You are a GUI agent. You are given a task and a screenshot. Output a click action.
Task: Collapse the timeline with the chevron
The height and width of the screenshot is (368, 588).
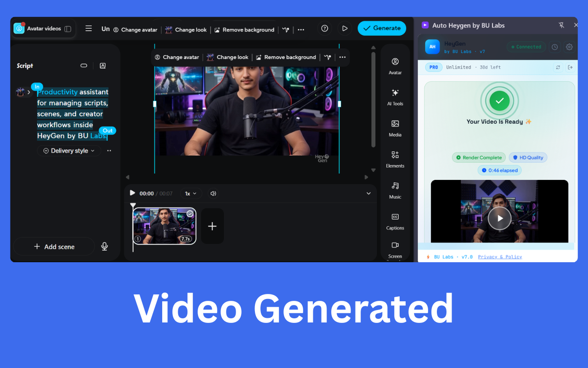[368, 194]
